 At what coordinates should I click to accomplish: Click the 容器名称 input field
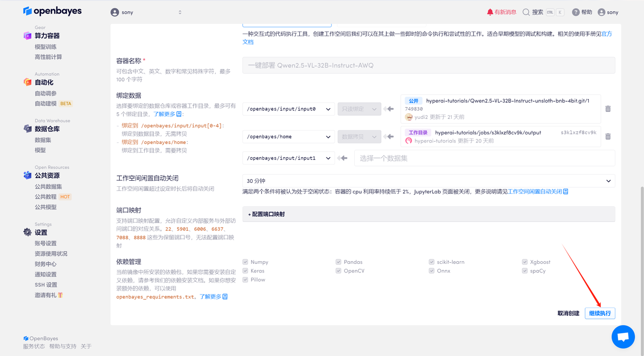pyautogui.click(x=429, y=65)
